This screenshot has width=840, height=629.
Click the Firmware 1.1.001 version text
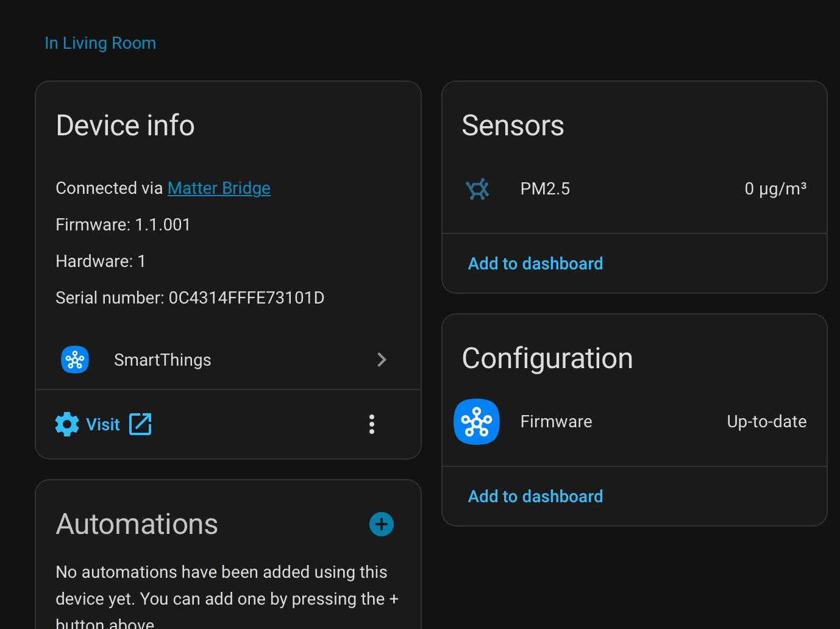(123, 225)
